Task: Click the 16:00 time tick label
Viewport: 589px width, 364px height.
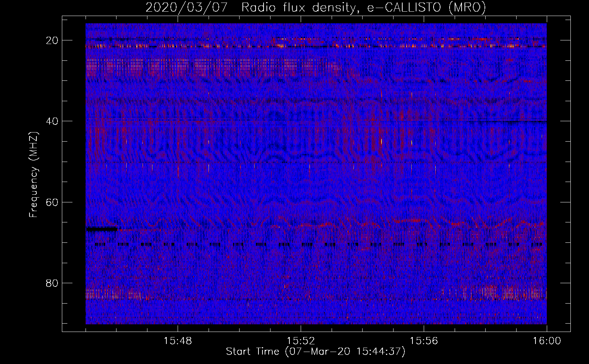Action: click(547, 341)
